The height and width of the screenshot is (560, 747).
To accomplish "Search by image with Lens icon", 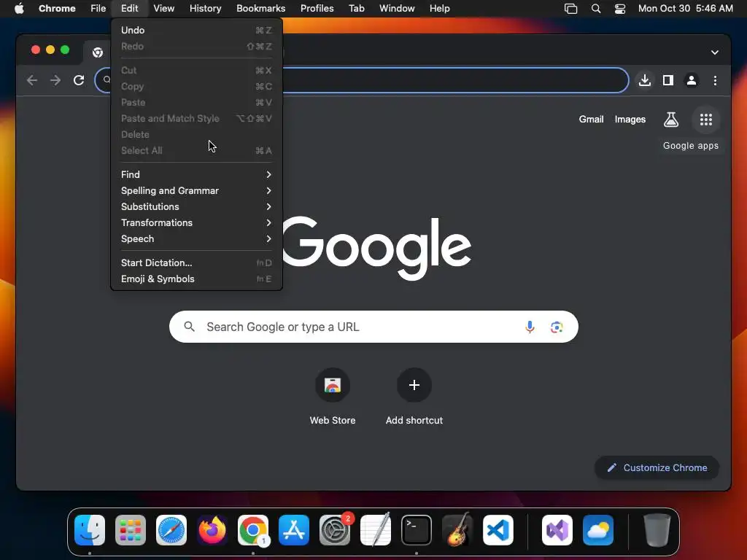I will (557, 327).
